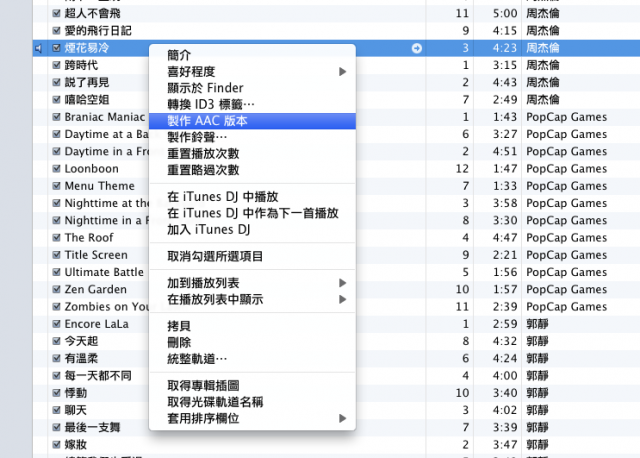Choose 取得專輯插圖 menu item
The image size is (640, 458).
click(252, 386)
